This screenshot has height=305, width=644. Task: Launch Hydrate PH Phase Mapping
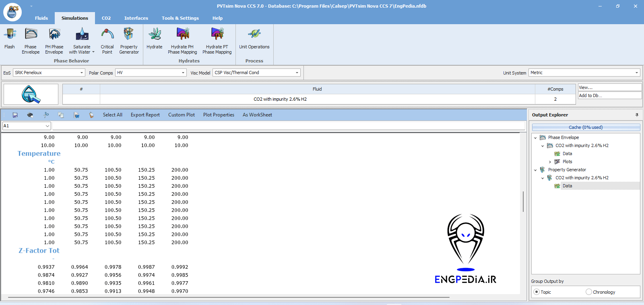(182, 41)
